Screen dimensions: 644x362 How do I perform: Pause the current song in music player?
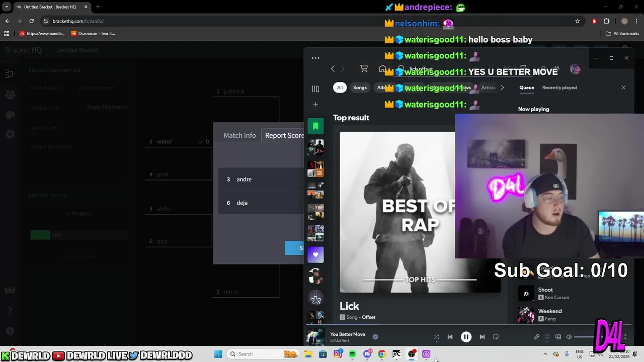pos(466,337)
